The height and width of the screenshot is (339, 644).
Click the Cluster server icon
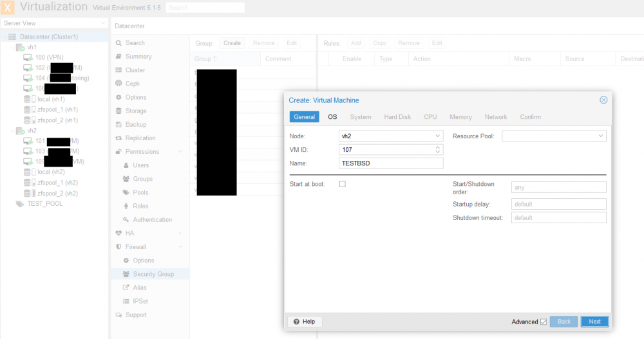(118, 70)
